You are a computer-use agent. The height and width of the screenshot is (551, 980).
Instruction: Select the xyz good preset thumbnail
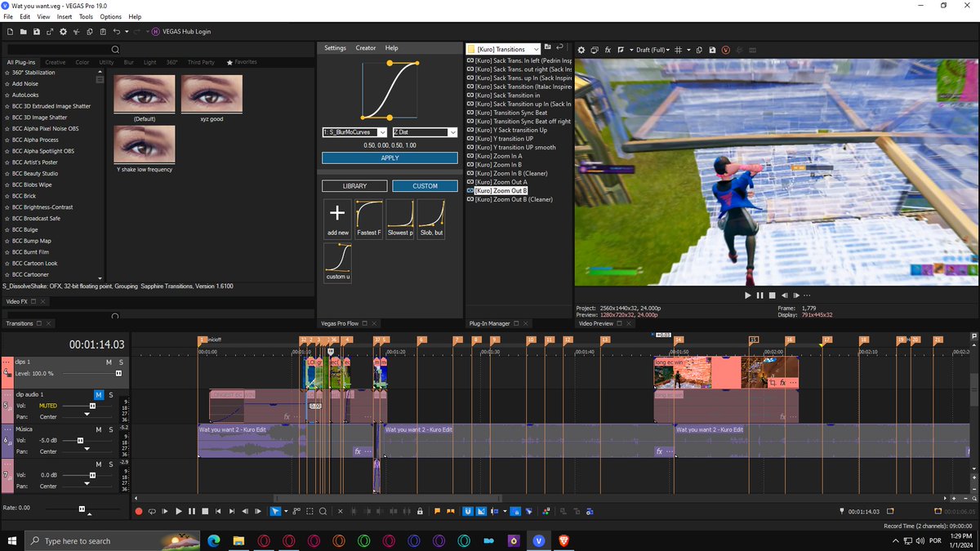click(211, 94)
